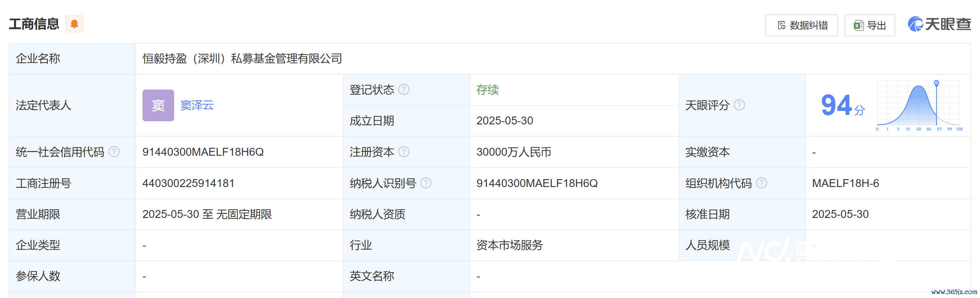The height and width of the screenshot is (298, 980).
Task: Click the 纳税人资质 label cell
Action: tap(406, 214)
